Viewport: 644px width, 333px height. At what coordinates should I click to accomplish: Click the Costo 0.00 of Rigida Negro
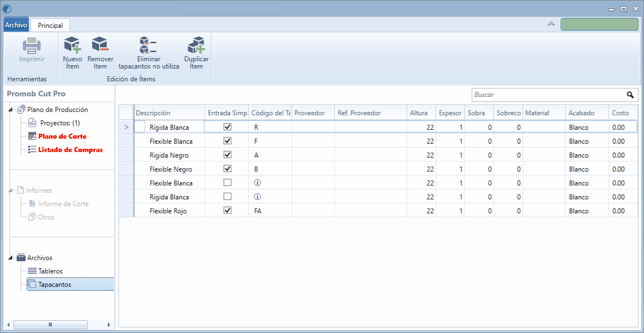[x=623, y=155]
